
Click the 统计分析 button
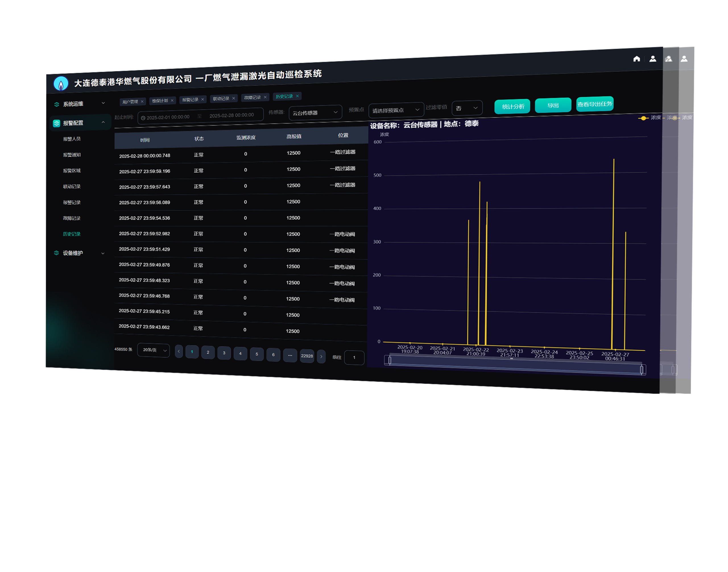512,107
